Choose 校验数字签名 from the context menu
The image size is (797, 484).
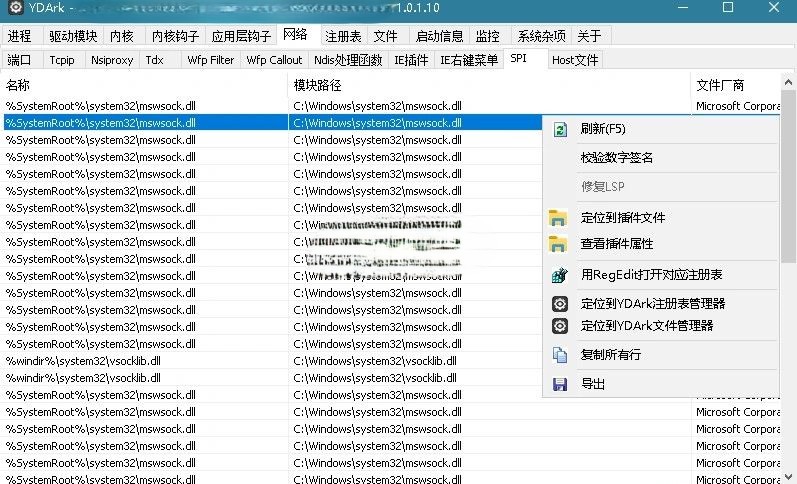point(661,158)
